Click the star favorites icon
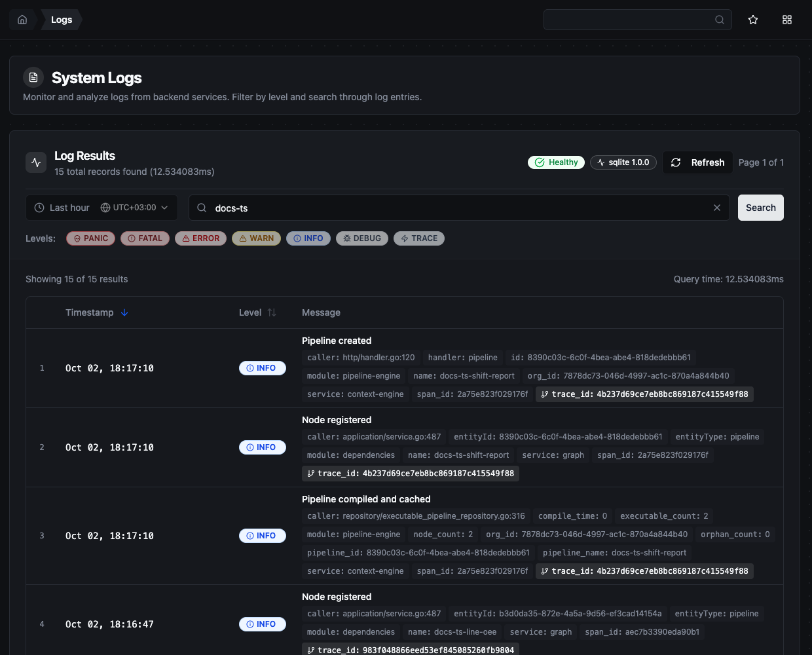 pyautogui.click(x=753, y=20)
